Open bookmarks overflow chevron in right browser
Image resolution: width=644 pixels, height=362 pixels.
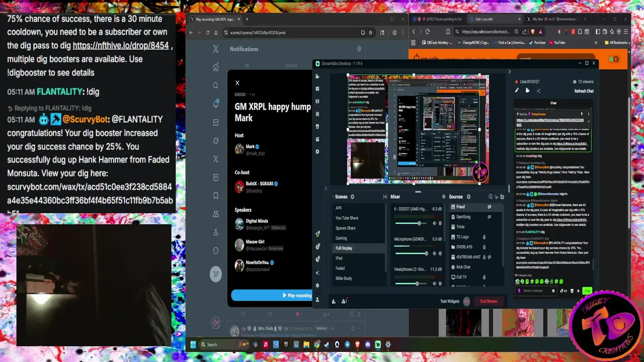click(596, 43)
